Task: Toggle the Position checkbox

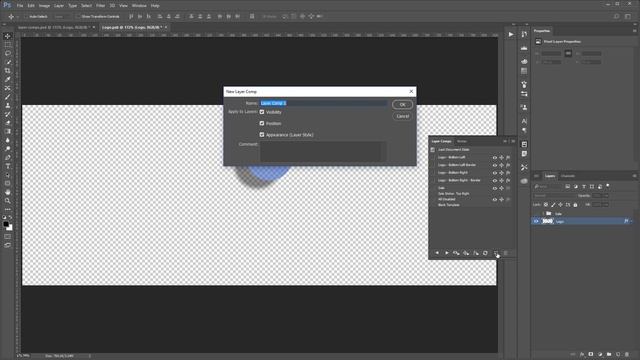Action: pos(262,123)
